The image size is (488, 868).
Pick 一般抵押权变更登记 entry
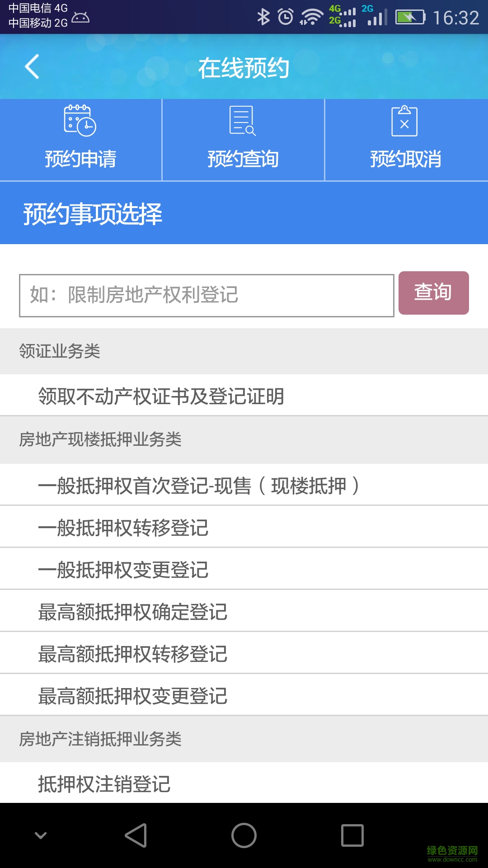123,570
